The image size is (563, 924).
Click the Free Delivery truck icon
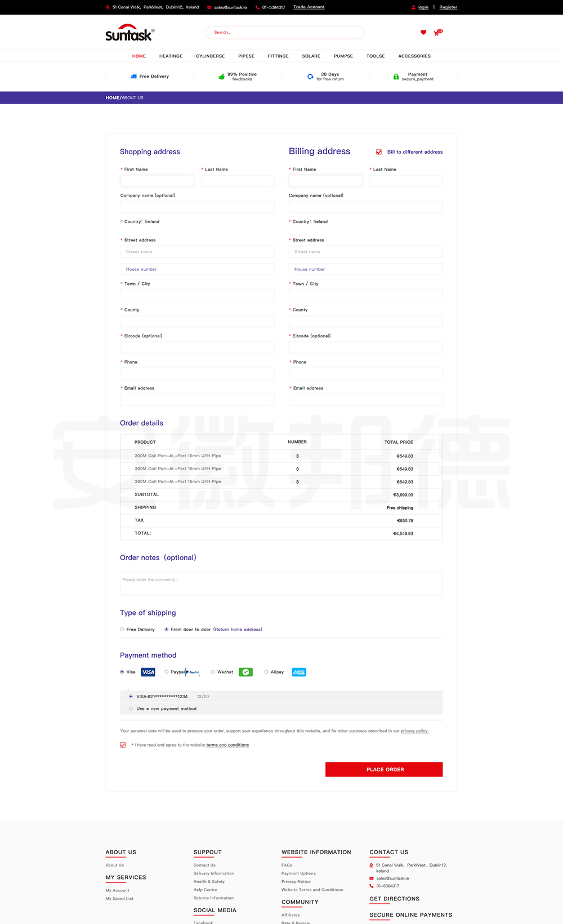coord(133,77)
